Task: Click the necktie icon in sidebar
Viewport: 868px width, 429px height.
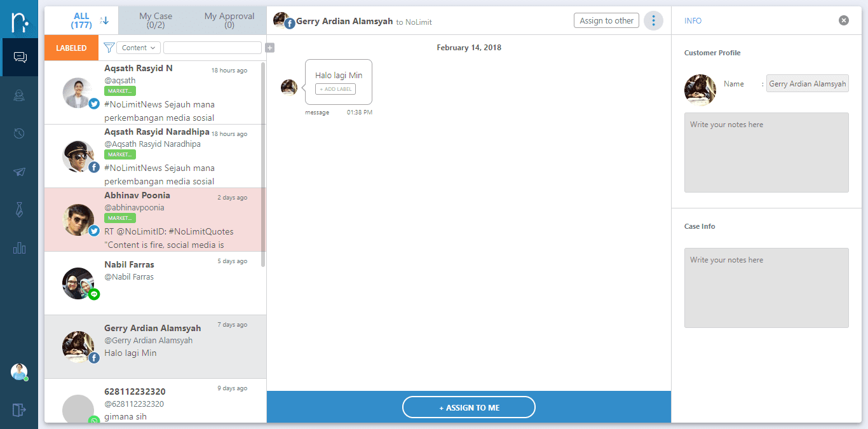Action: coord(20,210)
